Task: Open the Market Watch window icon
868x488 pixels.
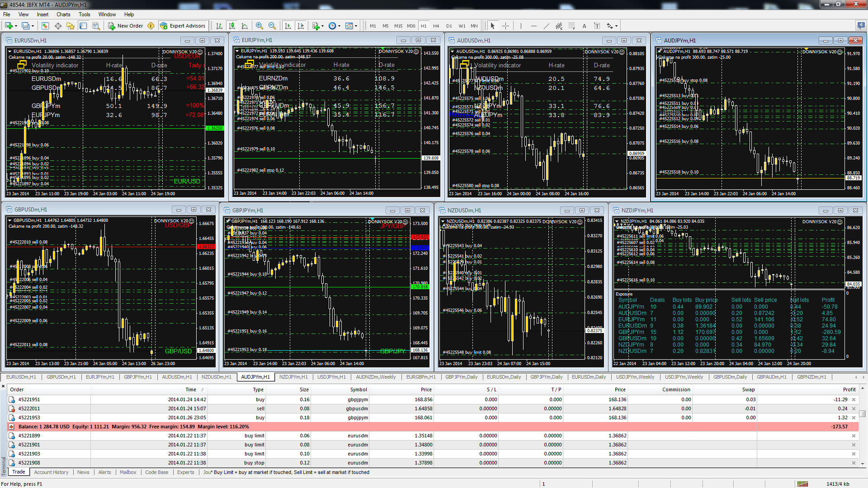Action: [x=45, y=26]
